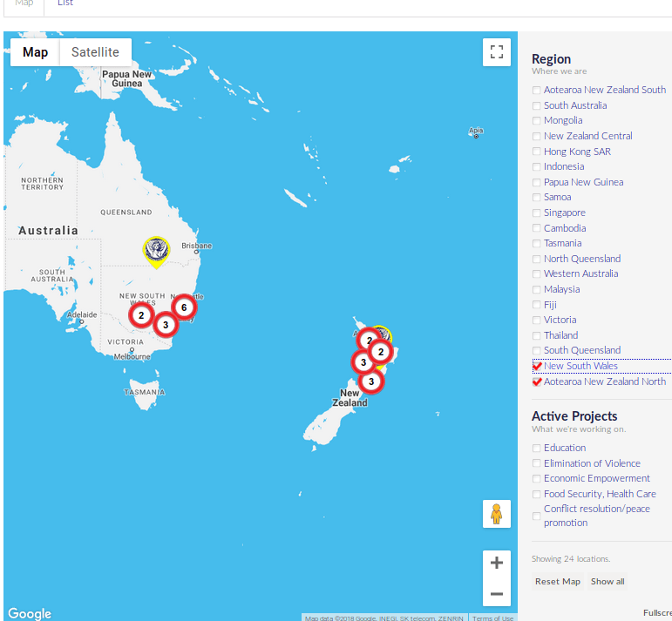The width and height of the screenshot is (672, 621).
Task: Uncheck the Aotearoa New Zealand North checkbox
Action: click(x=537, y=381)
